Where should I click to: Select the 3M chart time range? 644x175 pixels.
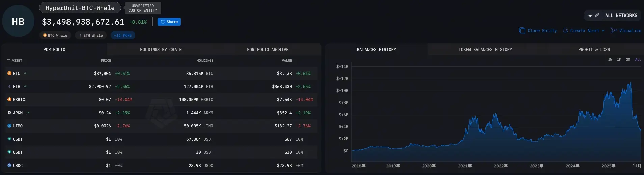pos(628,60)
